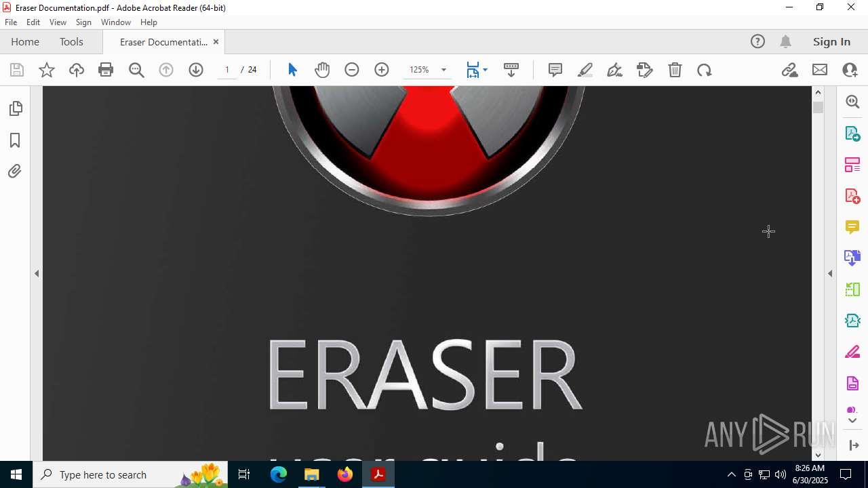Viewport: 868px width, 488px height.
Task: Close the Eraser Documentation tab
Action: [x=216, y=41]
